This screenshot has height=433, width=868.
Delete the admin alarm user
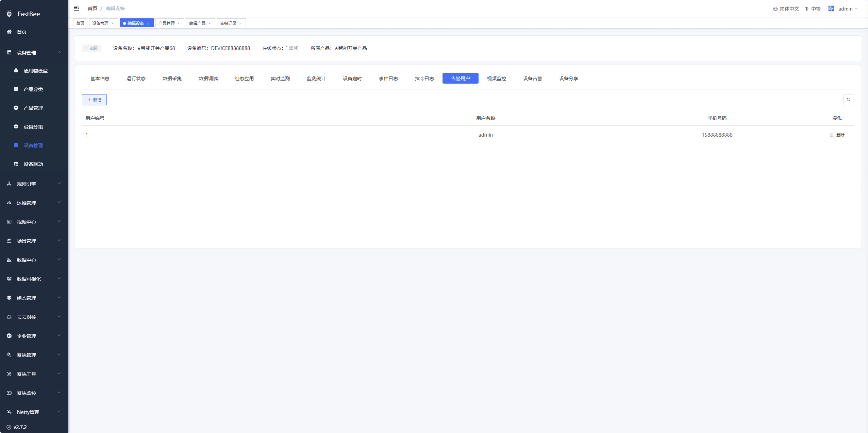(837, 135)
